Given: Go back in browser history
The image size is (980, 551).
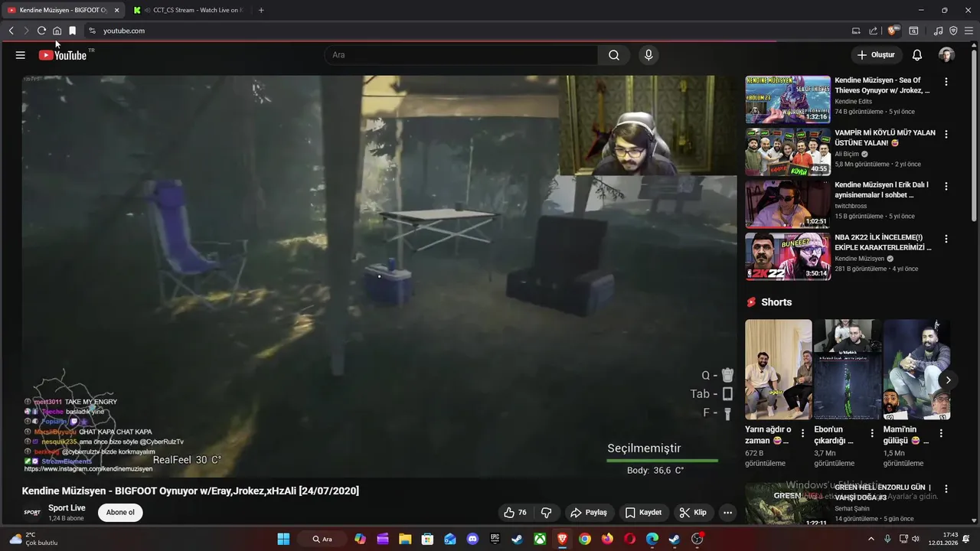Looking at the screenshot, I should click(x=11, y=31).
